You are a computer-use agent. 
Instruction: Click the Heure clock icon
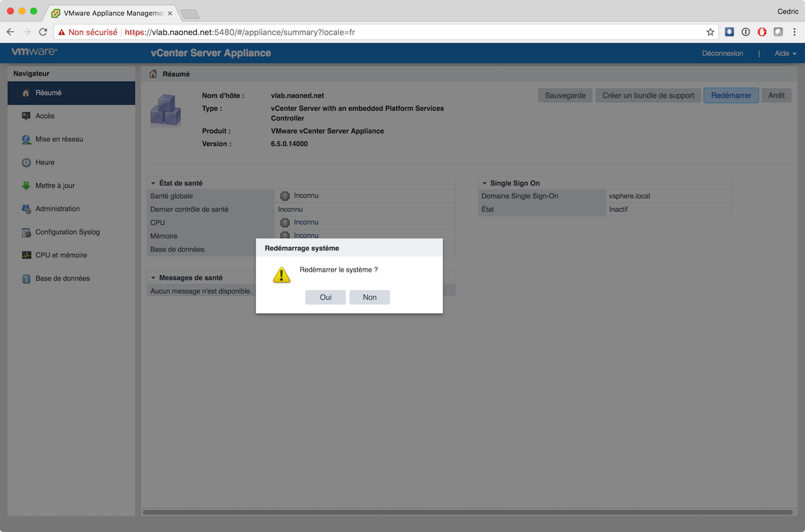pos(26,163)
